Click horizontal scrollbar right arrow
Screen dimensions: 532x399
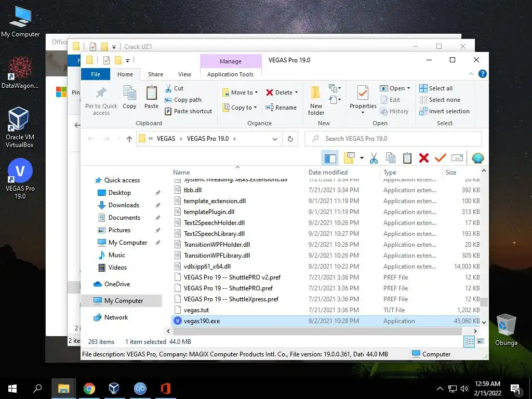tap(475, 331)
